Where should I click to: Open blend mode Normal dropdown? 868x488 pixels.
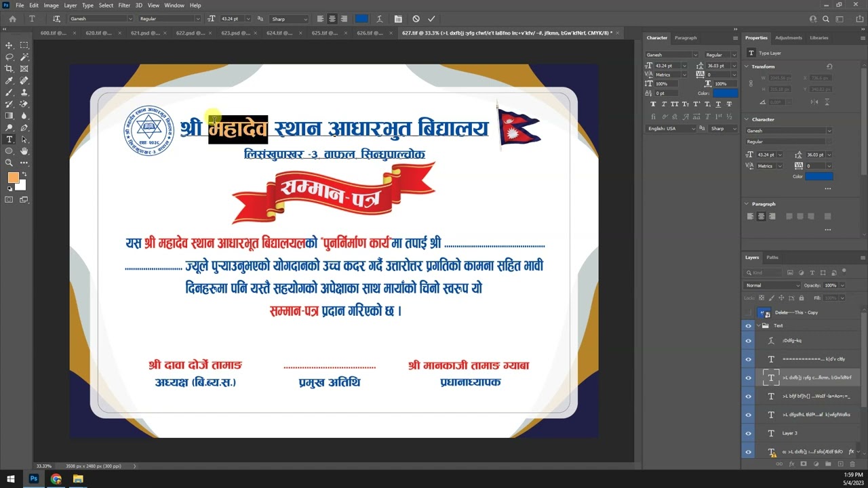pos(771,285)
